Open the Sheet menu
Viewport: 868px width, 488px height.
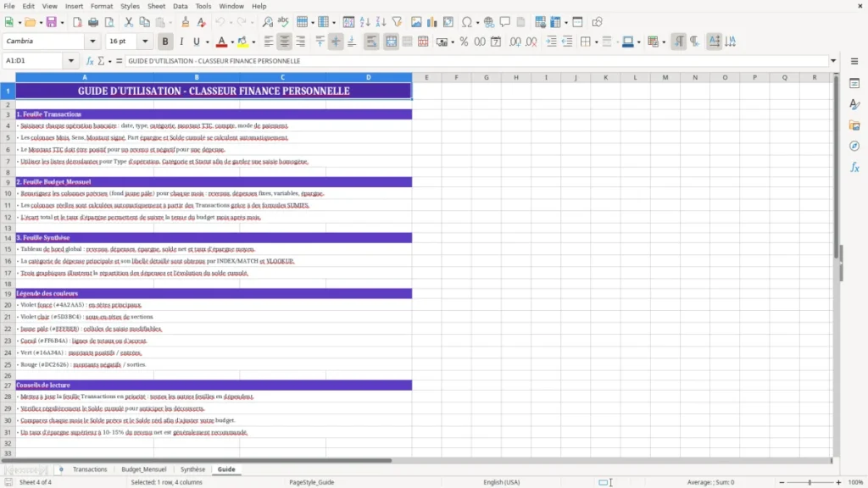[156, 6]
